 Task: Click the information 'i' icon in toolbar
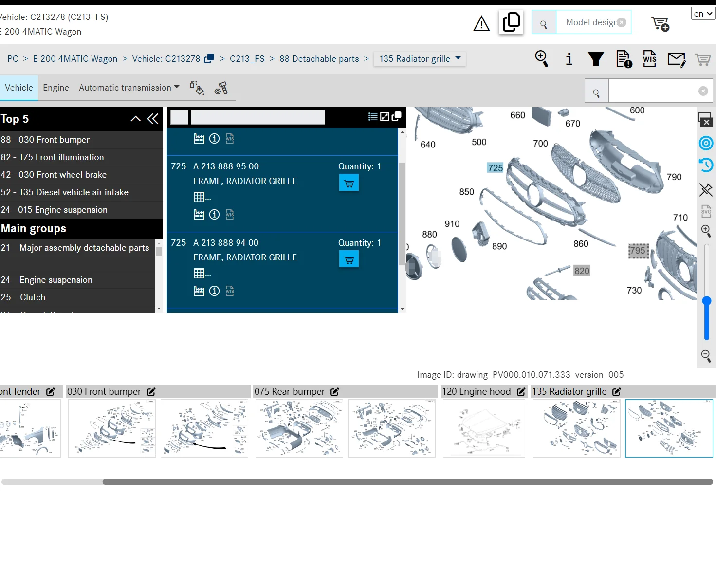click(x=569, y=59)
